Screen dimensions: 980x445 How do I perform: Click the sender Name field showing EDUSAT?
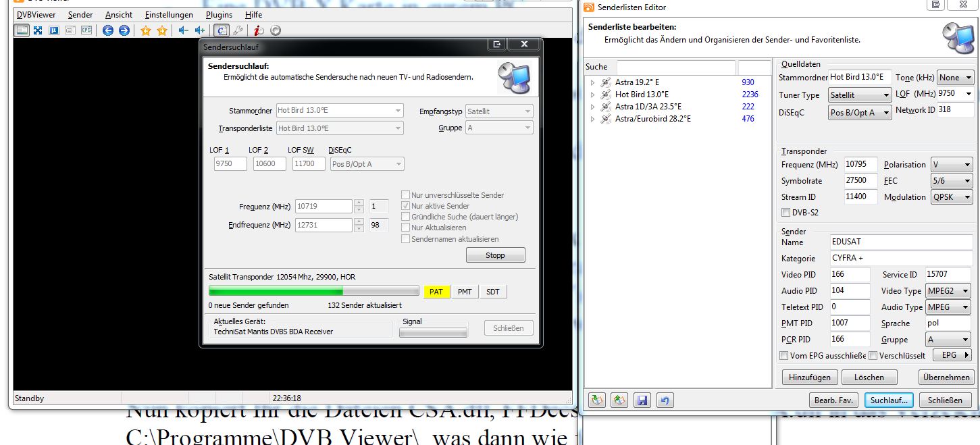click(x=902, y=242)
